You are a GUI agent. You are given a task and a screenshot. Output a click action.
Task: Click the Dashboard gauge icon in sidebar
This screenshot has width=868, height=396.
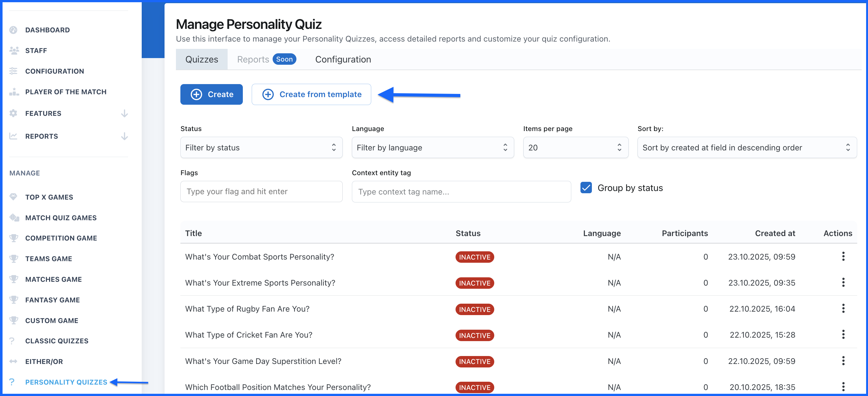click(x=14, y=30)
